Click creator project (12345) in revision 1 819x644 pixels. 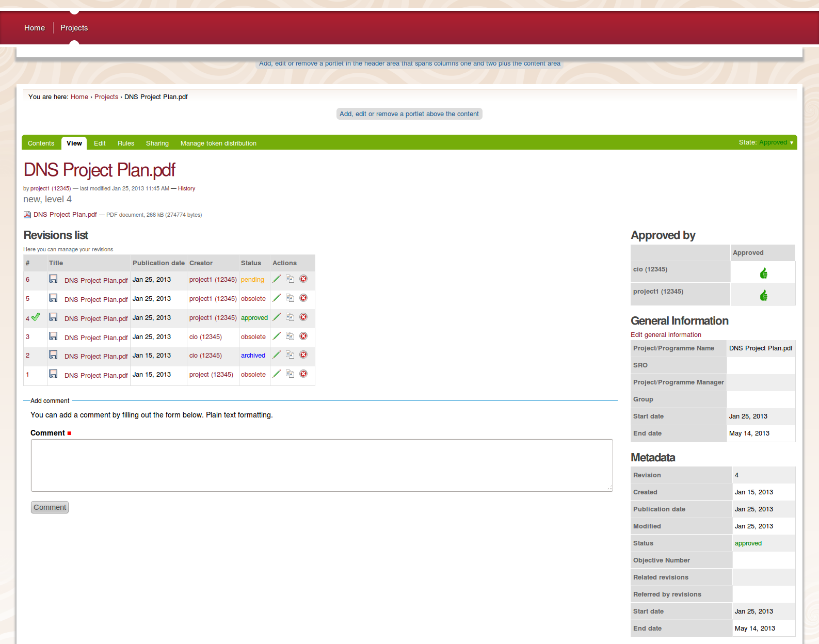click(211, 375)
